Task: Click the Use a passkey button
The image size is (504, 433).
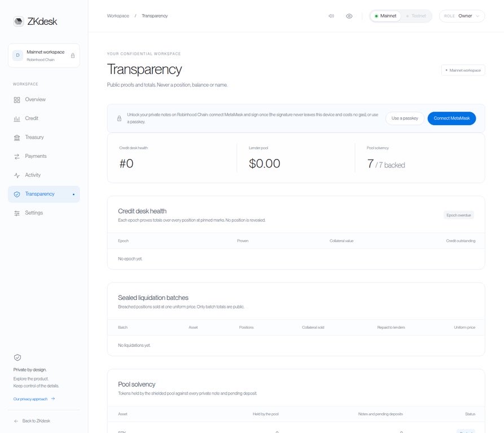Action: click(405, 118)
